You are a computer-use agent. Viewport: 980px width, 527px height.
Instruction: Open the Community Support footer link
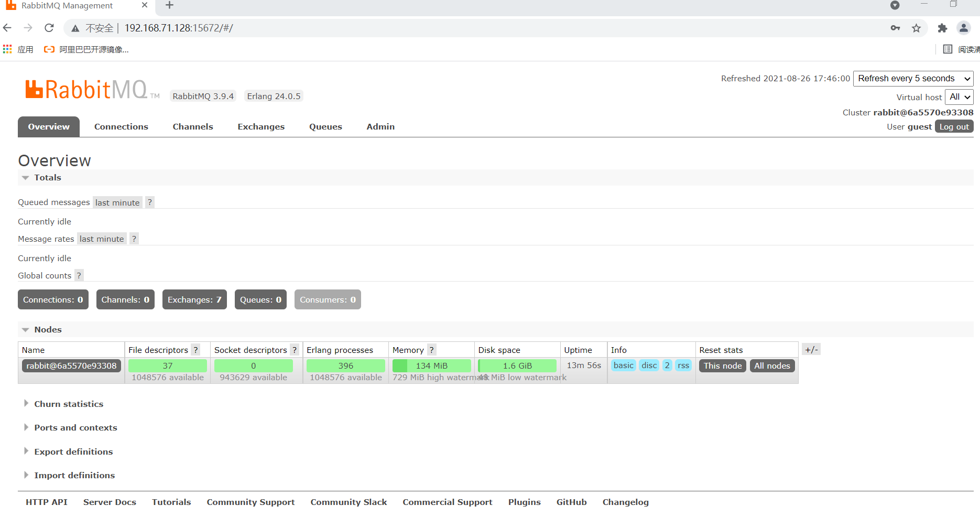tap(251, 502)
